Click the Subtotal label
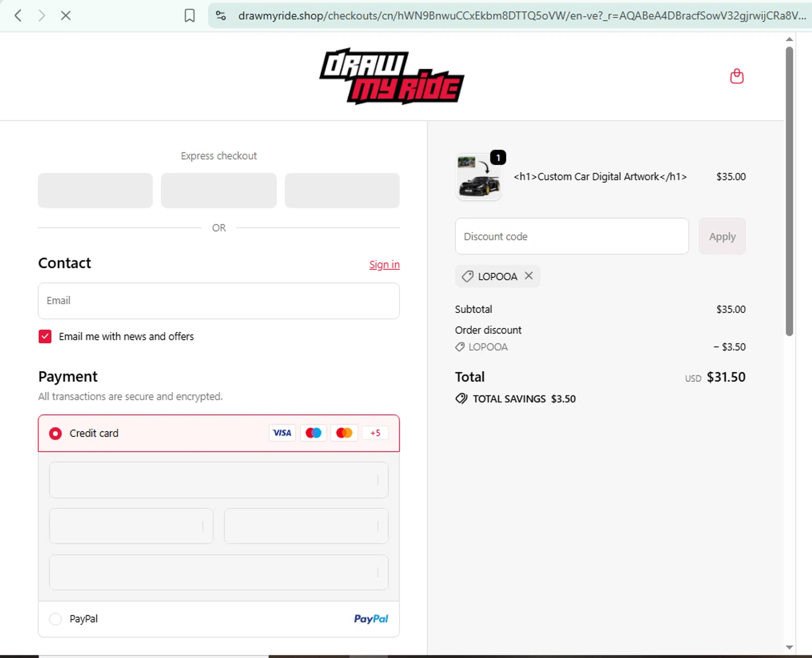This screenshot has height=658, width=812. (x=474, y=309)
